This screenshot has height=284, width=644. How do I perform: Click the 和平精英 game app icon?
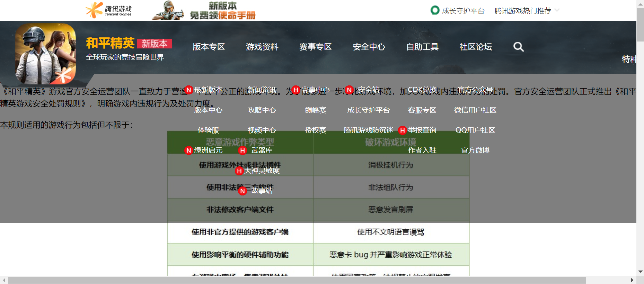click(x=45, y=54)
